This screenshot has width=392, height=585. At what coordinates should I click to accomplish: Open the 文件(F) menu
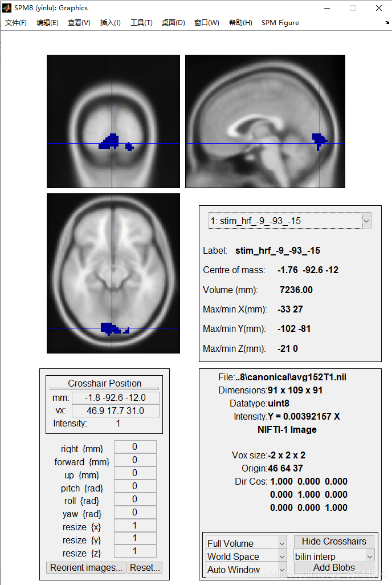tap(15, 23)
